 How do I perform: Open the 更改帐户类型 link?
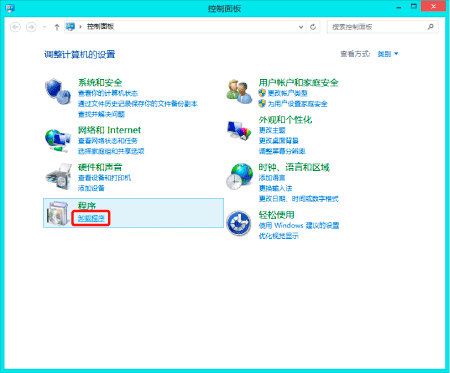click(x=287, y=93)
